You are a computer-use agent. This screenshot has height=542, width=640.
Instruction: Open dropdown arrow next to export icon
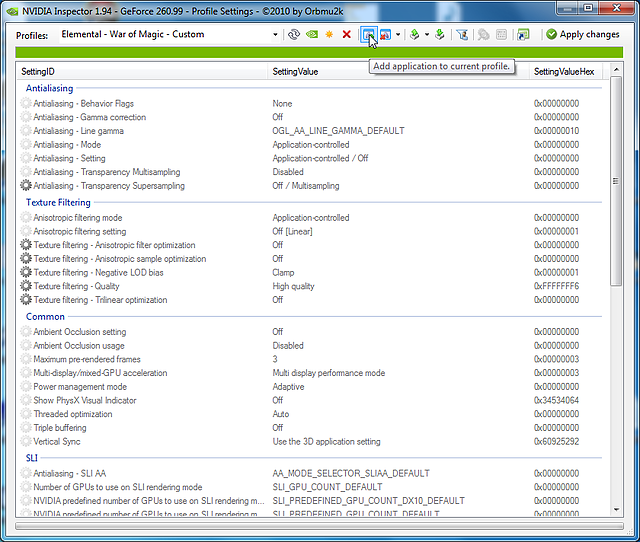click(x=427, y=35)
